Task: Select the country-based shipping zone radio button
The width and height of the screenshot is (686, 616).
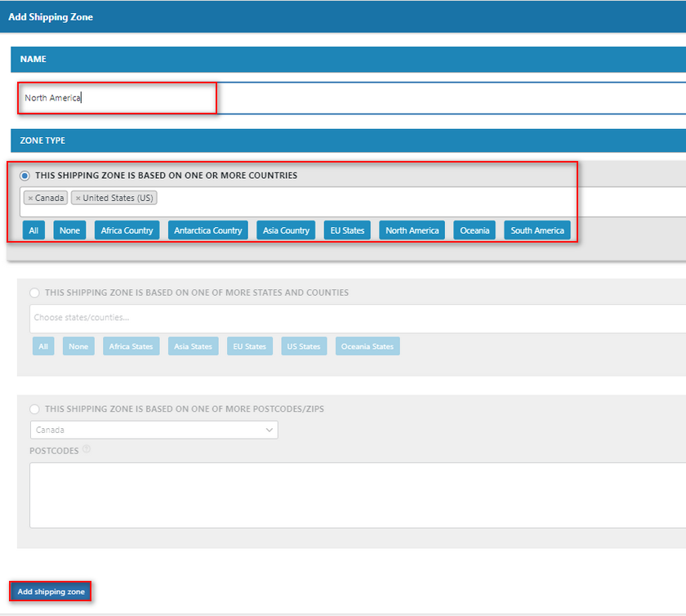Action: [x=24, y=176]
